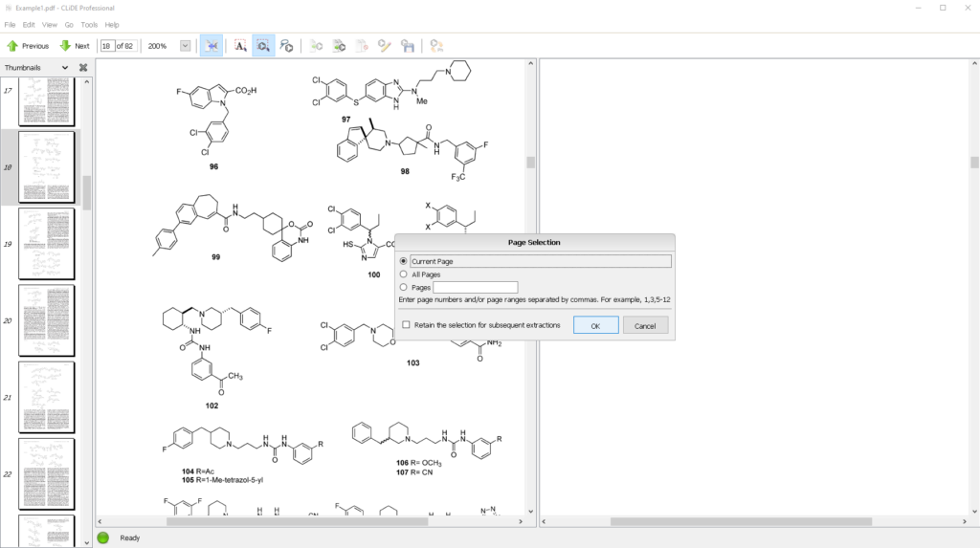The image size is (980, 548).
Task: Open the Tools menu
Action: pyautogui.click(x=89, y=24)
